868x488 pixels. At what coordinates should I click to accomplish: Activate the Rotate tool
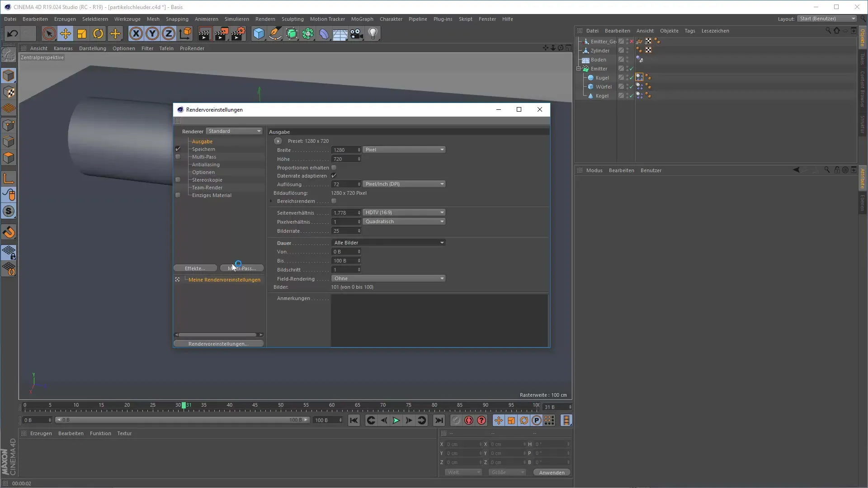[x=98, y=33]
